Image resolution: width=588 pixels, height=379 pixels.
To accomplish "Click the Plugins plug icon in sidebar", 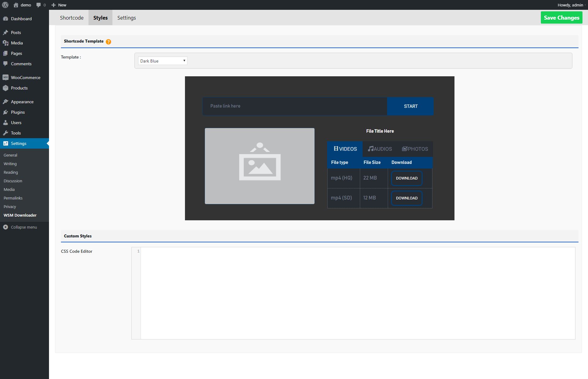I will 6,112.
